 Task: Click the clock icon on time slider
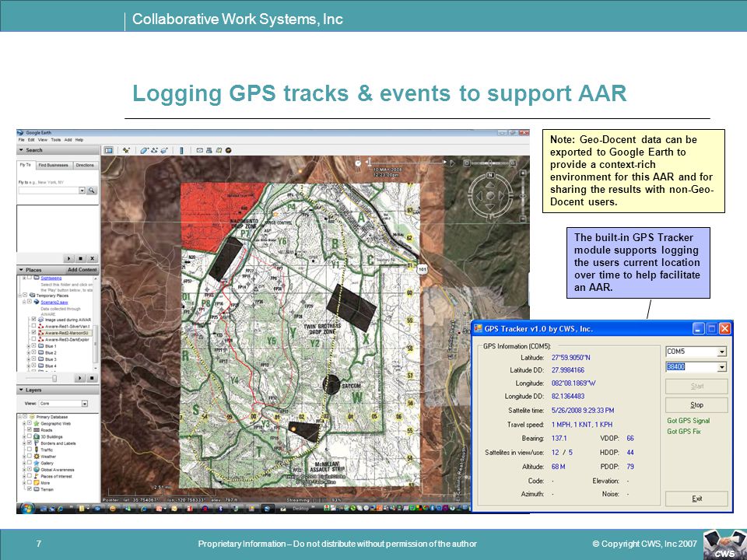pyautogui.click(x=358, y=163)
